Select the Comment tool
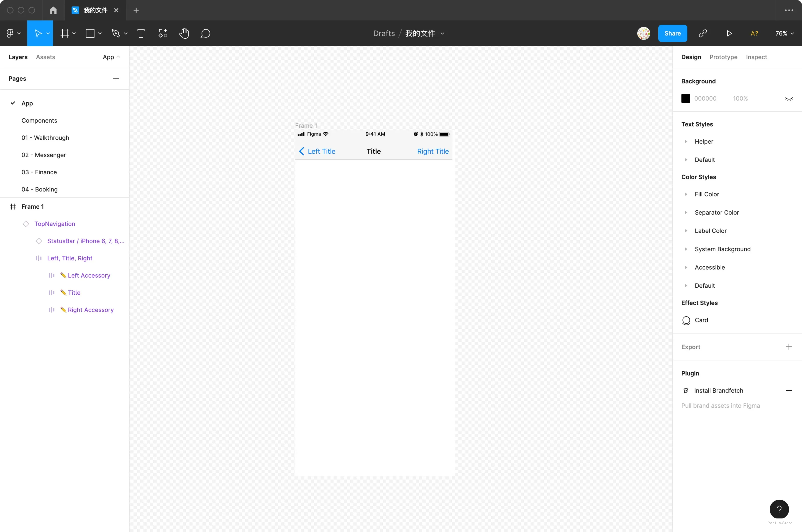Screen dimensions: 802x532 [x=205, y=33]
